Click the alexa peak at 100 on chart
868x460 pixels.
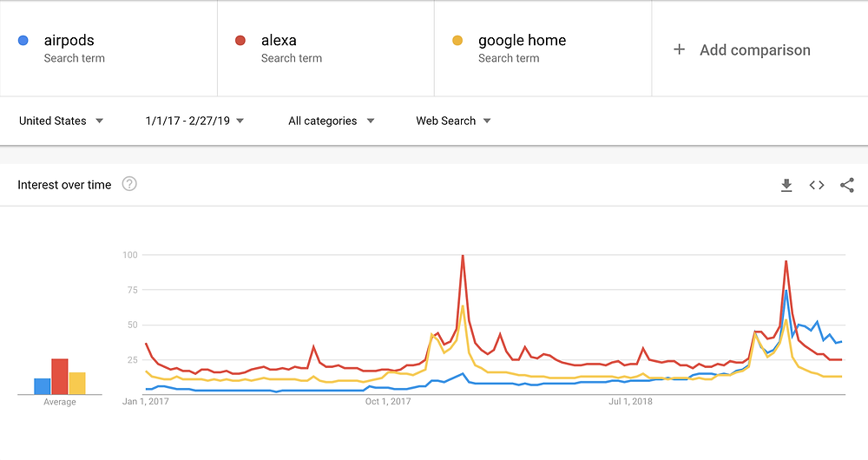pos(463,255)
